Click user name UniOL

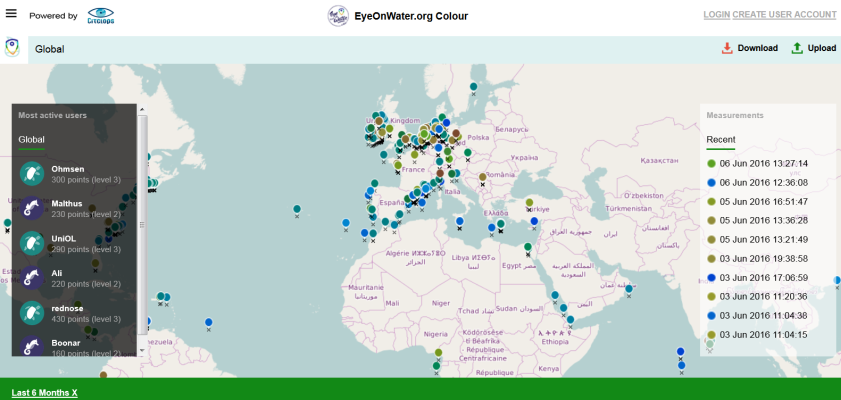pyautogui.click(x=63, y=239)
